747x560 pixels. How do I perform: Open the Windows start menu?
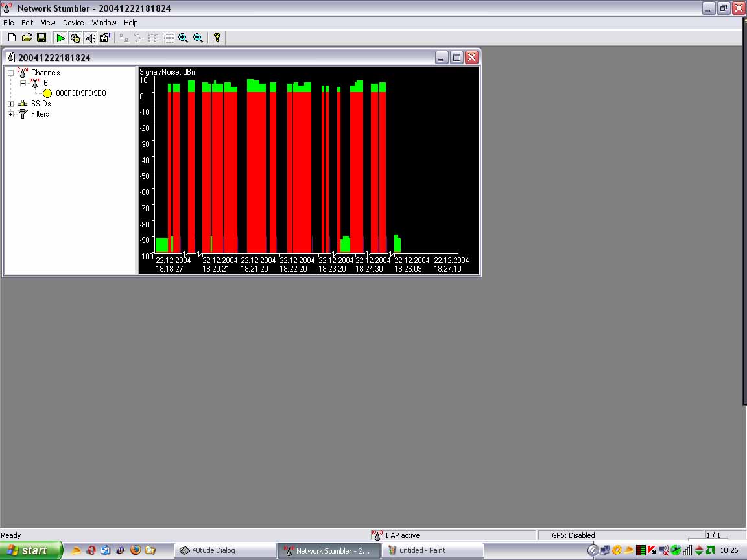click(x=31, y=550)
